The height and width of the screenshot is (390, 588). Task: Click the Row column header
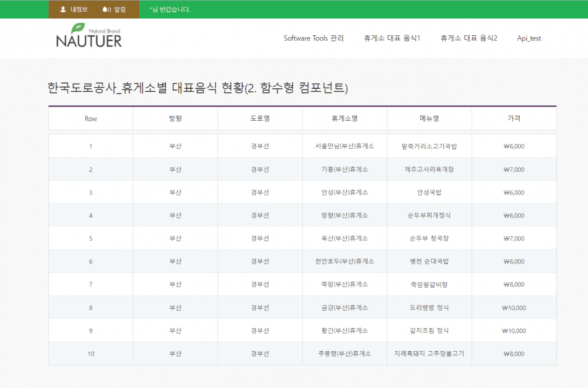91,118
